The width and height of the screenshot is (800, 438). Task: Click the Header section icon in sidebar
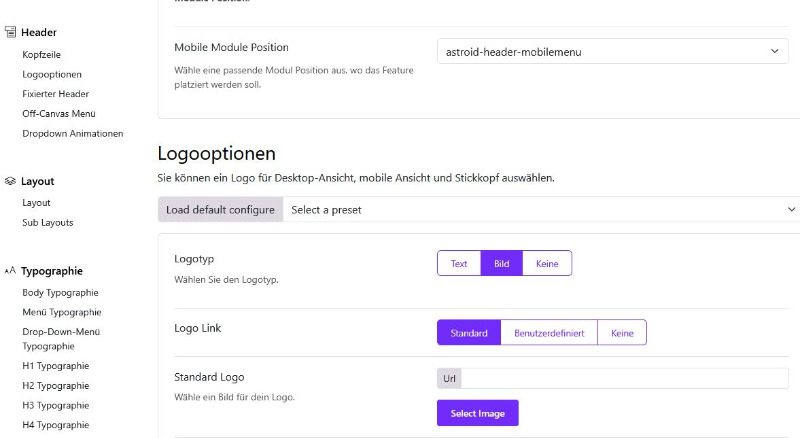tap(10, 32)
